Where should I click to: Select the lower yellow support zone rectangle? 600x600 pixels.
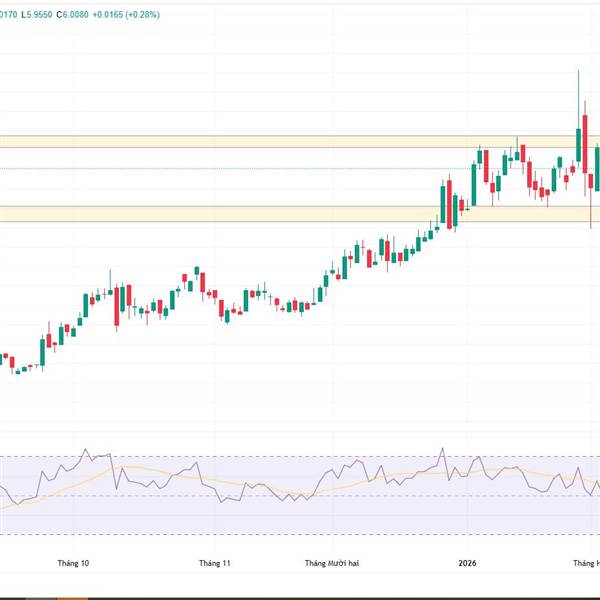[250, 214]
